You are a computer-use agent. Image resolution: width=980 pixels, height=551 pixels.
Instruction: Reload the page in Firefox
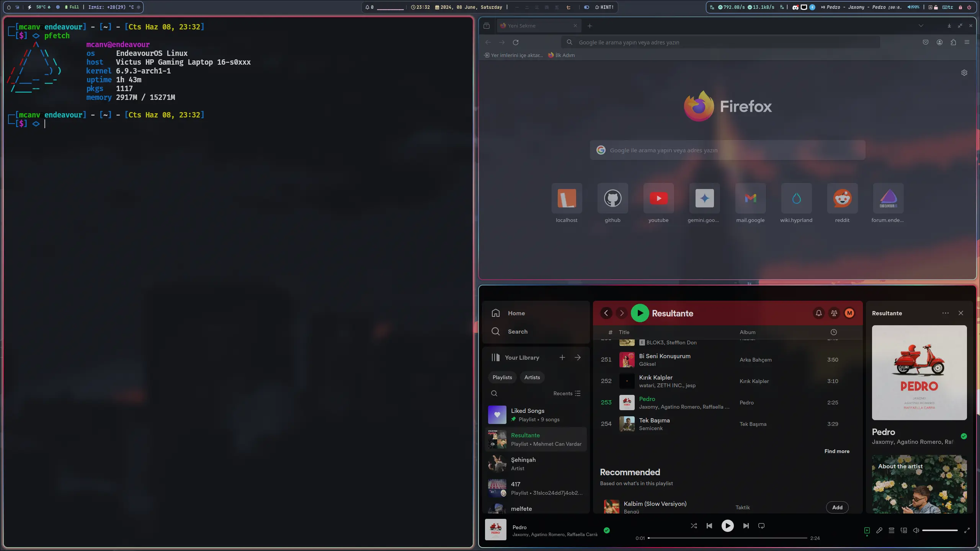(516, 42)
